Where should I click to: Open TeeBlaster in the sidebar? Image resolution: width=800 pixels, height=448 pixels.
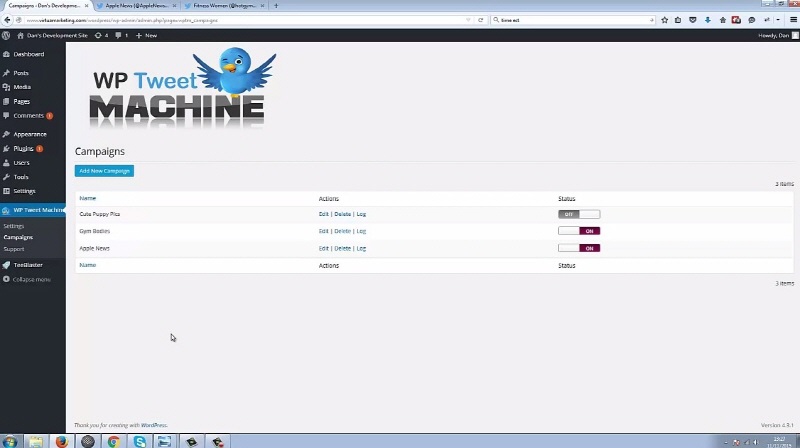(x=28, y=265)
